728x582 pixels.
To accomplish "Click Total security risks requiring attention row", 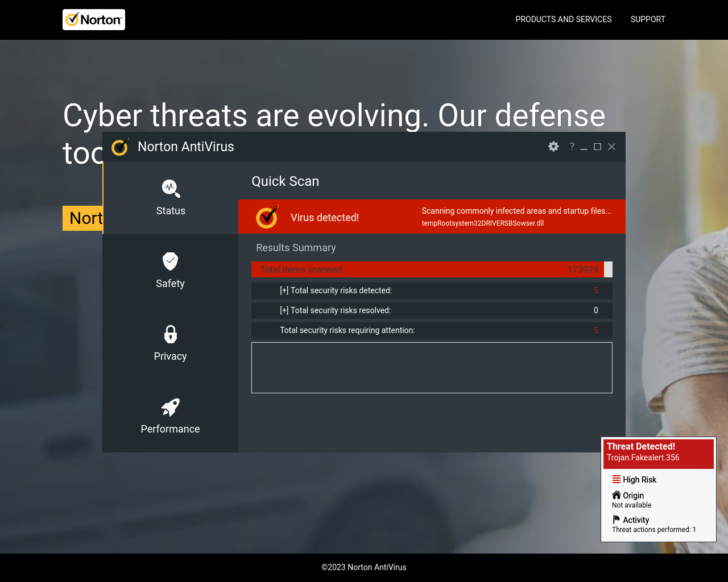I will (432, 330).
